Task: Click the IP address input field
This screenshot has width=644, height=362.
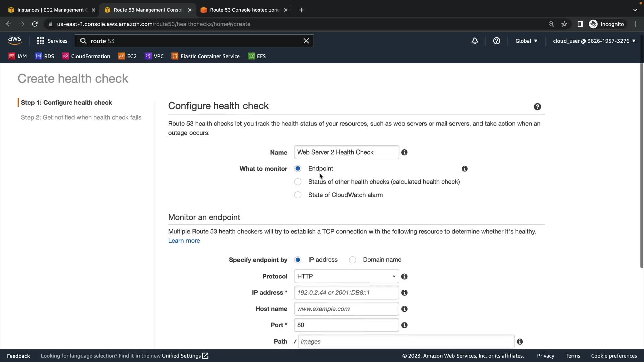Action: [x=346, y=293]
